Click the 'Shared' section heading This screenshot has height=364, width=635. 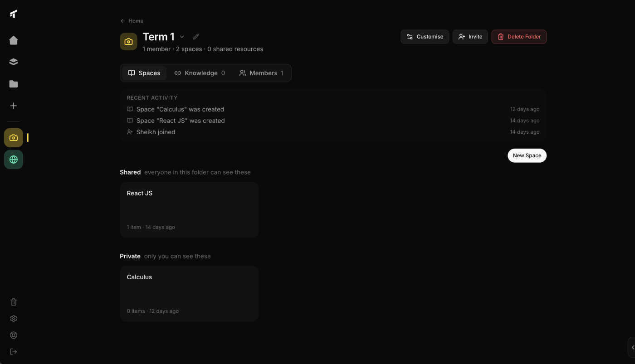coord(130,172)
